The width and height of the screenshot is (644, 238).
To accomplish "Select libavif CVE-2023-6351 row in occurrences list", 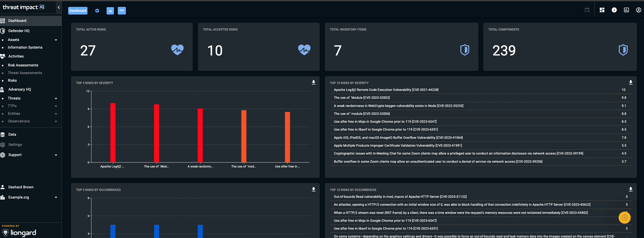I will coord(481,229).
